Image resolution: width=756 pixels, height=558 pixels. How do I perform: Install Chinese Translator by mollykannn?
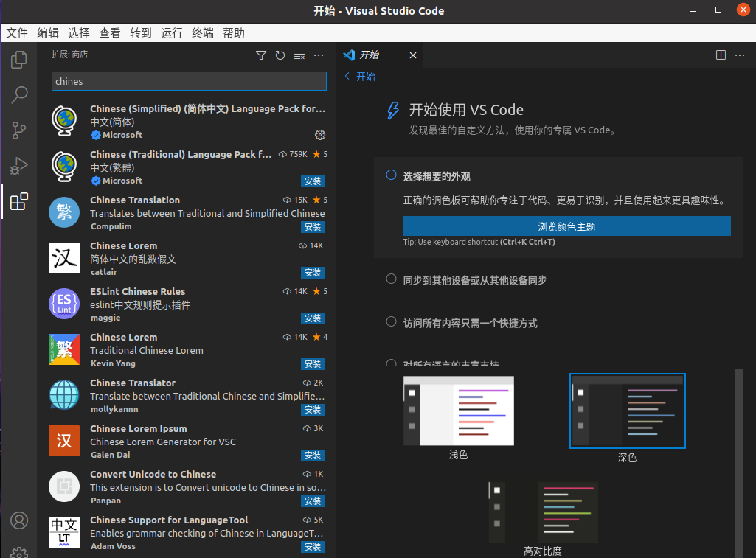coord(313,410)
